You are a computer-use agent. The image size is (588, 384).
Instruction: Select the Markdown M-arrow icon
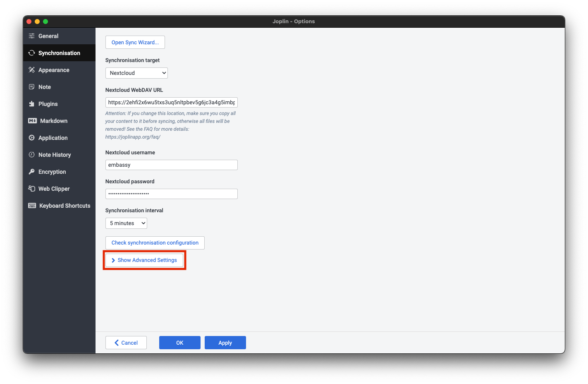click(32, 120)
